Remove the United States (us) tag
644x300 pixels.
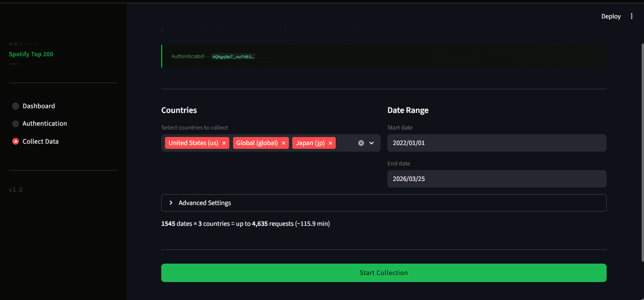tap(224, 143)
